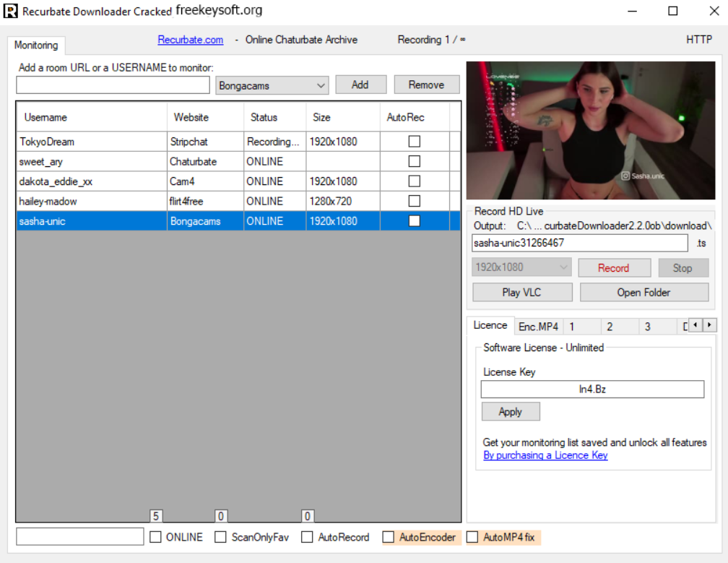The height and width of the screenshot is (563, 728).
Task: Switch to the Enc.MP4 tab
Action: coord(538,327)
